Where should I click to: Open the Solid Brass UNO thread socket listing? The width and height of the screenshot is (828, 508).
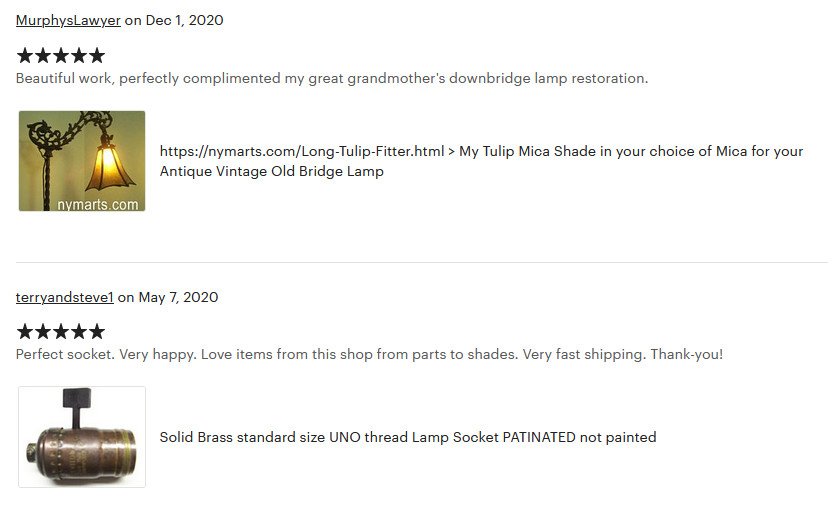pyautogui.click(x=408, y=437)
